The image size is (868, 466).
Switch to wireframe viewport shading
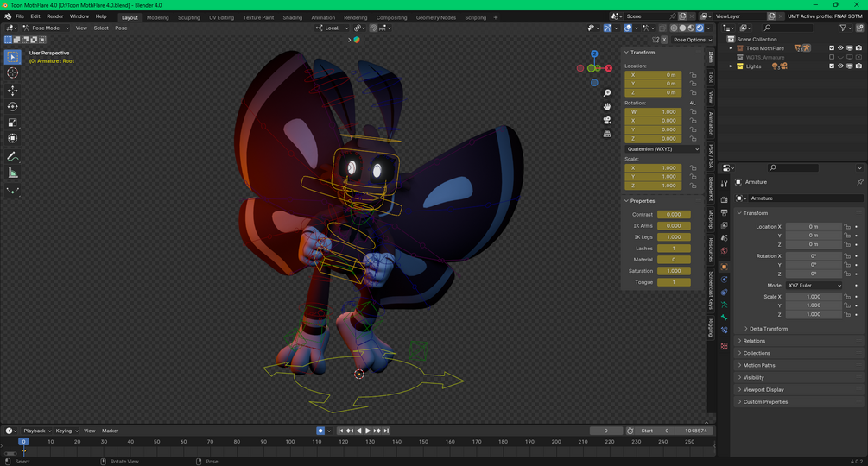tap(674, 28)
